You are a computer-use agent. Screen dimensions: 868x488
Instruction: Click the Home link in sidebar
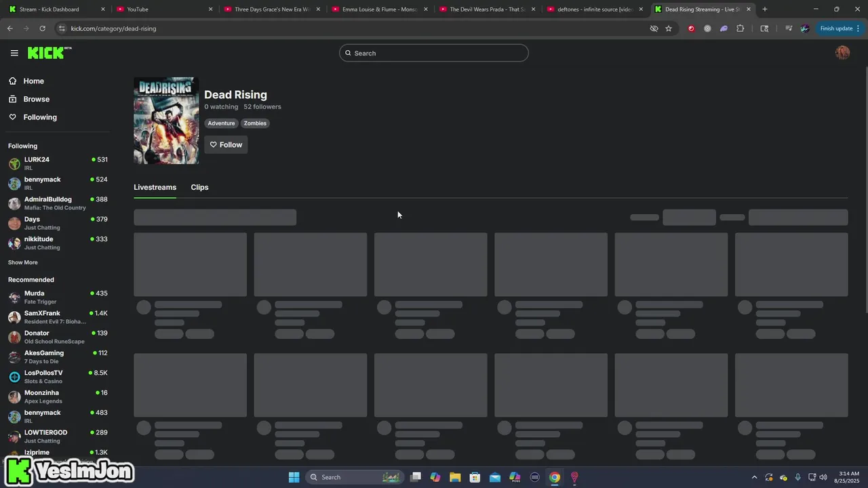[x=33, y=81]
